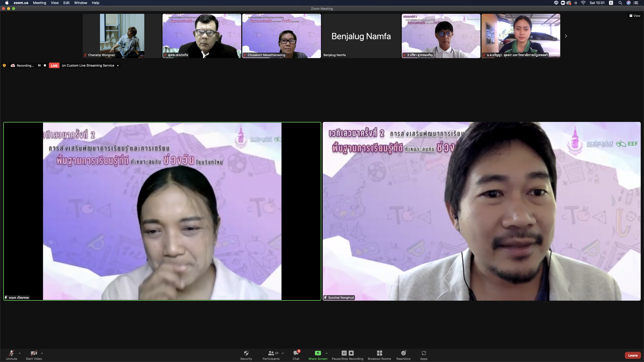Open the View menu in menu bar
The image size is (644, 362).
[54, 3]
